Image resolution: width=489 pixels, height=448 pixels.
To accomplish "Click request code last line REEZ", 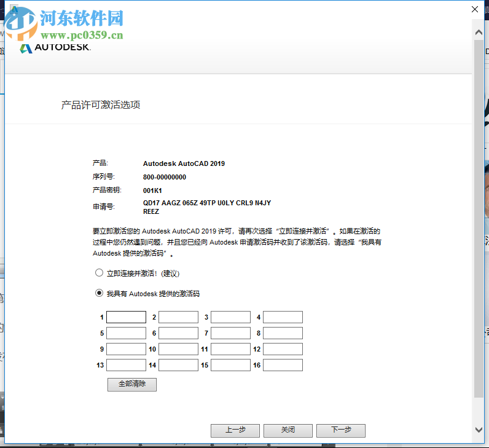I will [x=151, y=211].
